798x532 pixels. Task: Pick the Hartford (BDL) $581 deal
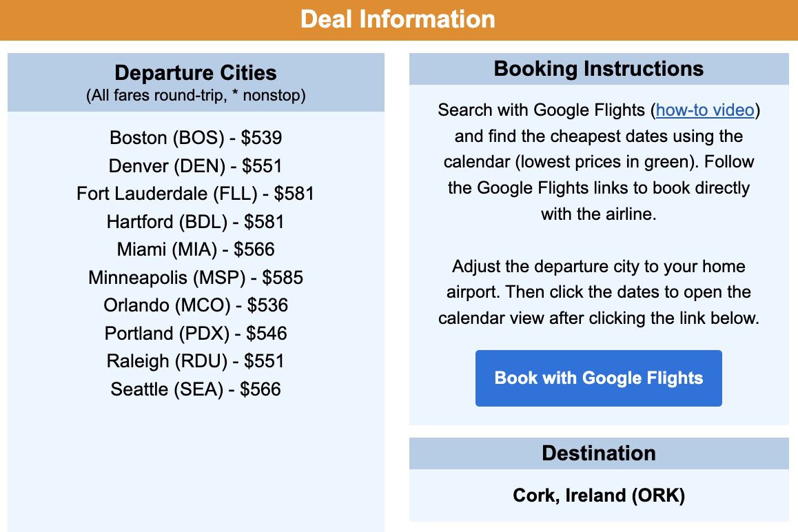(195, 222)
